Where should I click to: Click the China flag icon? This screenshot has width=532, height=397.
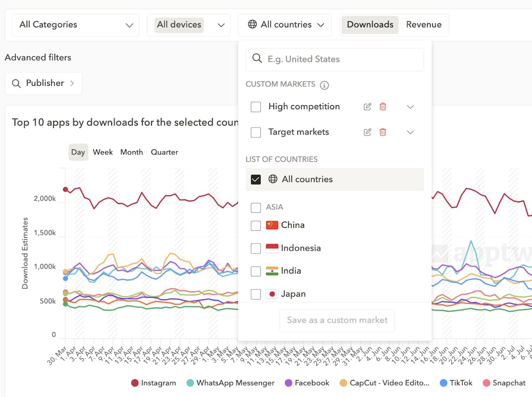click(272, 225)
